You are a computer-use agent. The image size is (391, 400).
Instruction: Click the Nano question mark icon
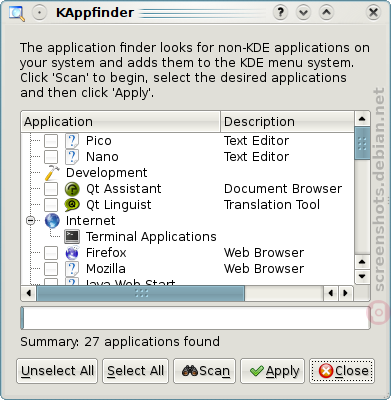click(x=72, y=157)
